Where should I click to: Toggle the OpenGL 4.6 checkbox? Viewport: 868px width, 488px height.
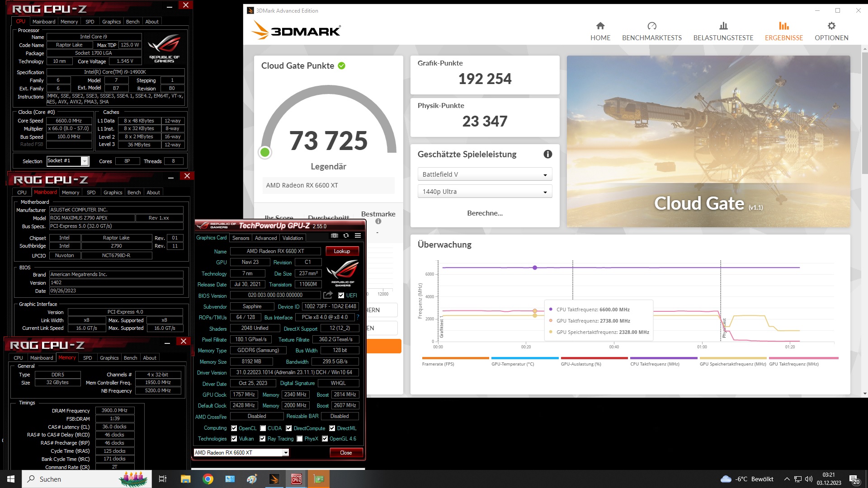[325, 439]
